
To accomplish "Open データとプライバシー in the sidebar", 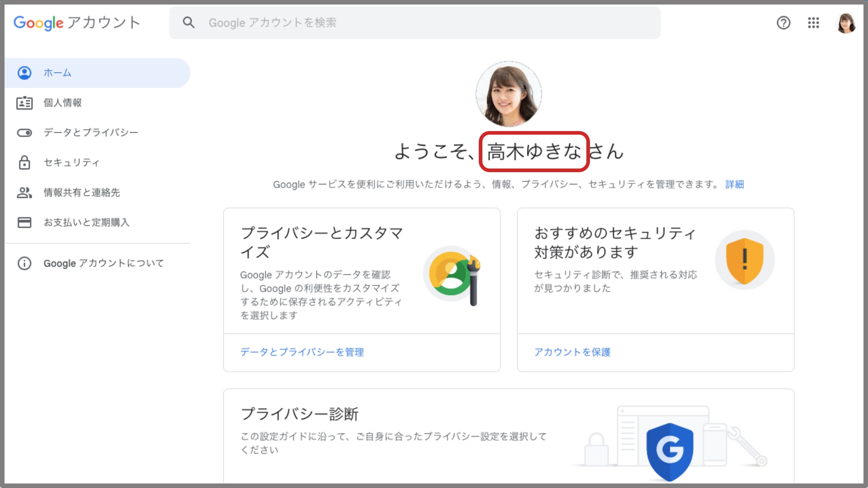I will 97,133.
